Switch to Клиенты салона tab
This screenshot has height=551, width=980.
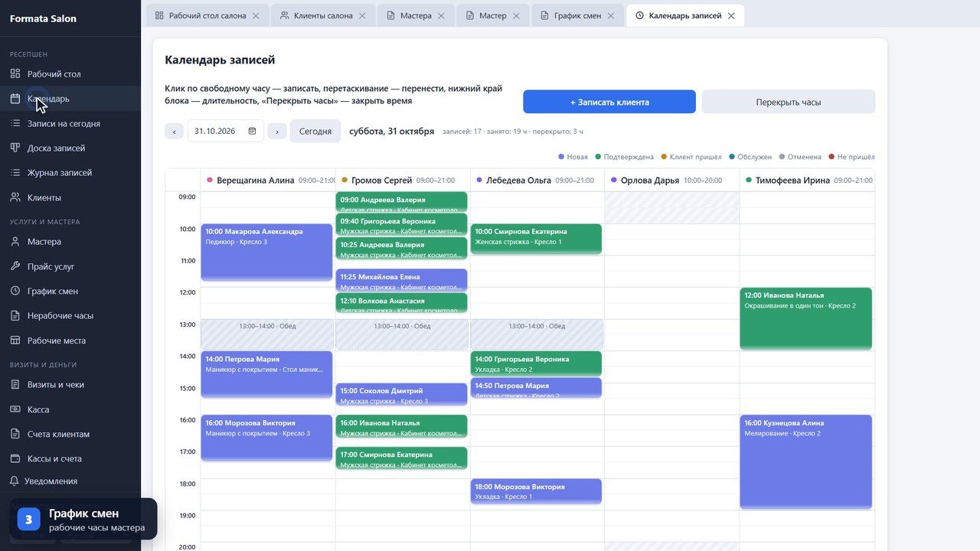(x=322, y=15)
